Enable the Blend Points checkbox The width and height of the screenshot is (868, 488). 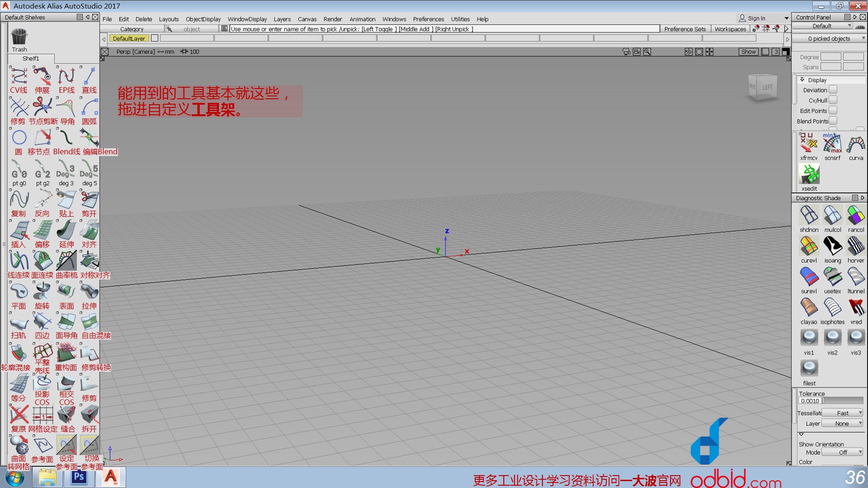click(833, 121)
